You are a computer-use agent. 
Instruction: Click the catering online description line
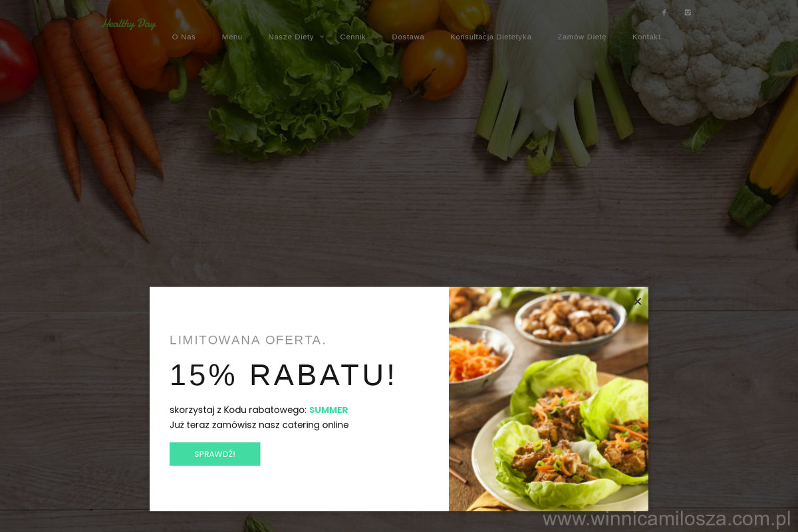coord(259,424)
